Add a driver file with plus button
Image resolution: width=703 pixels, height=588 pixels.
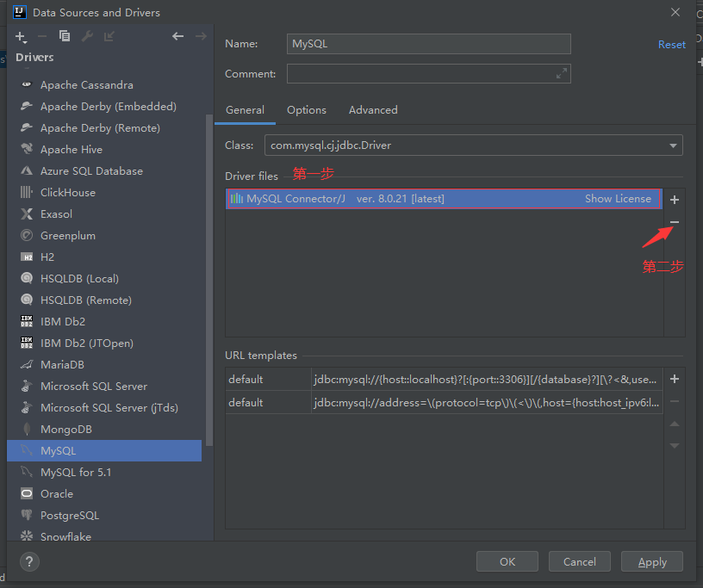pyautogui.click(x=675, y=200)
